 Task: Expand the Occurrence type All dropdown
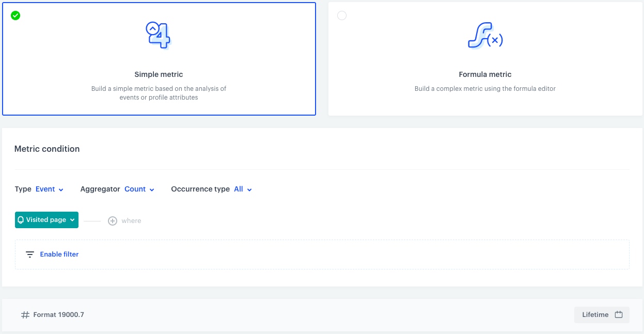pos(242,189)
